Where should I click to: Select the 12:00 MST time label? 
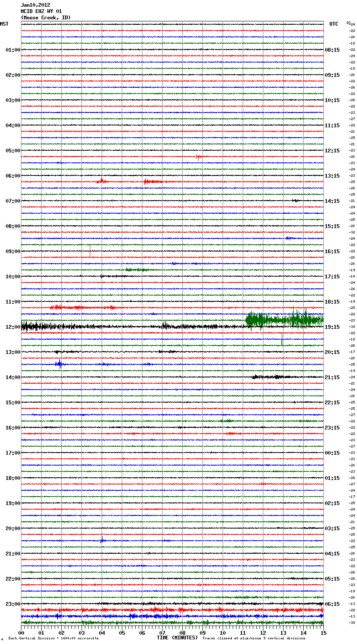click(13, 327)
